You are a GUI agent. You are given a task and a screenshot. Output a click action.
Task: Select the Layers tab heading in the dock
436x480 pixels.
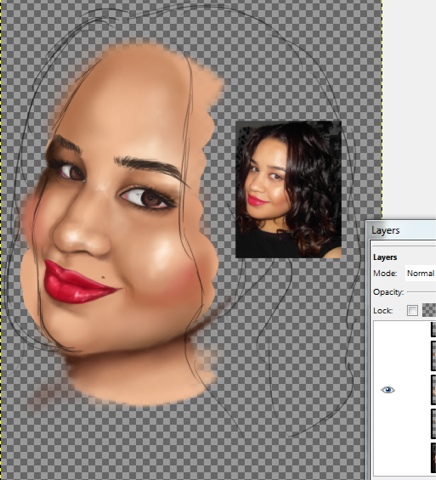(385, 257)
